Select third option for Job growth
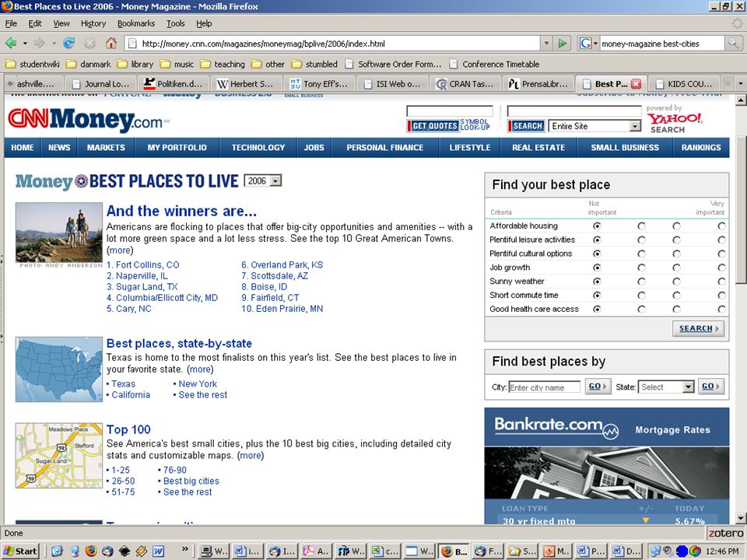747x560 pixels. click(676, 268)
